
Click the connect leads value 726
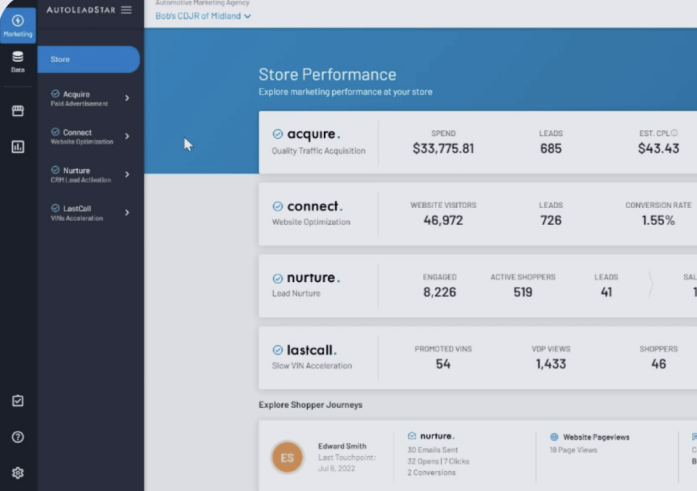[551, 220]
